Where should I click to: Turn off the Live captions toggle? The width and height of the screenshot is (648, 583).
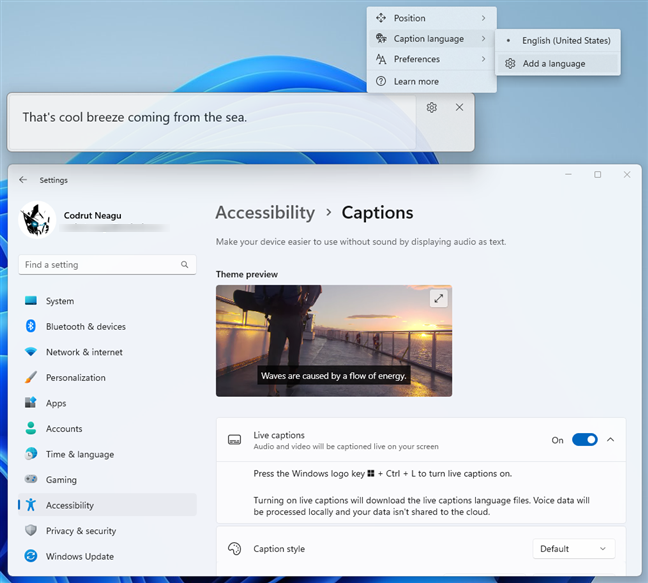tap(584, 440)
